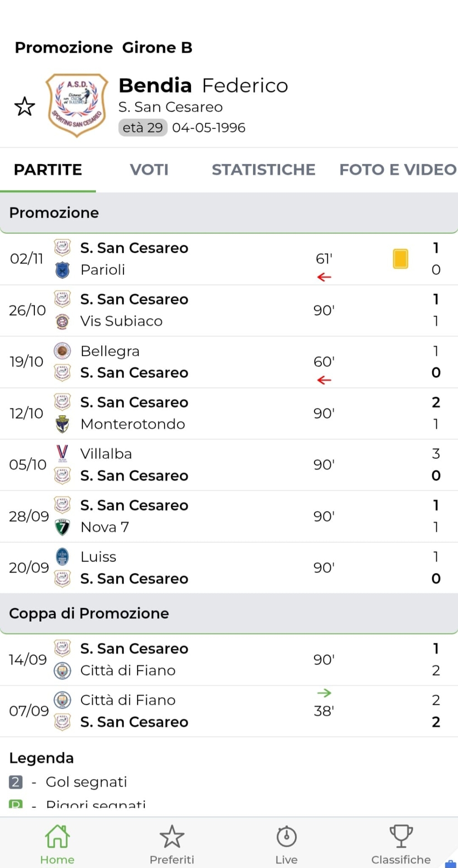Click Villalba team logo
The height and width of the screenshot is (868, 458).
click(62, 453)
